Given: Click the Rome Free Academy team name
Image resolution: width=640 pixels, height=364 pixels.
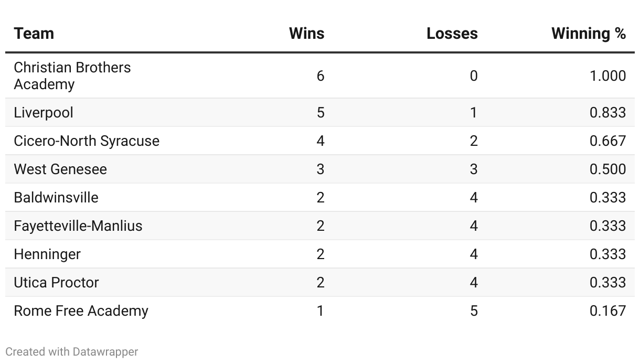Looking at the screenshot, I should point(81,311).
